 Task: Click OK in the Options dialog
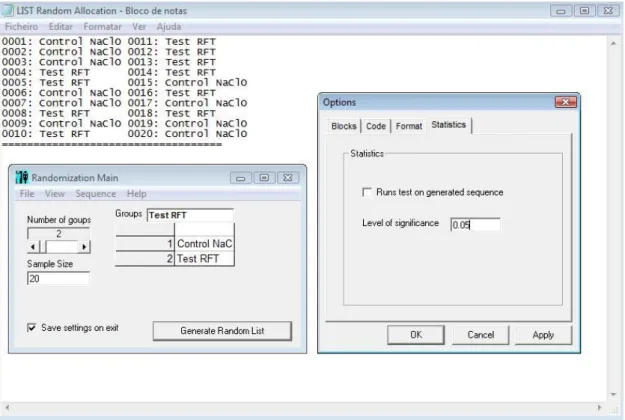pos(416,335)
